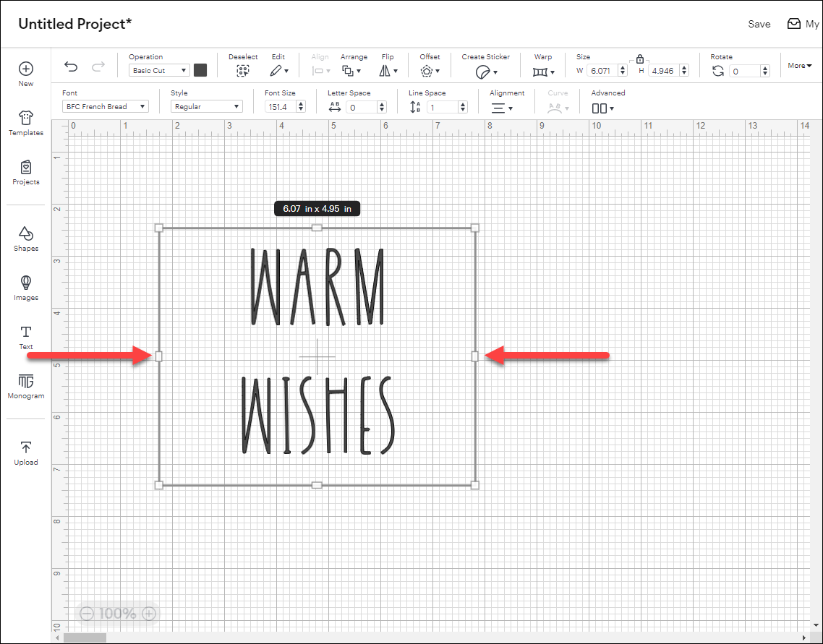The width and height of the screenshot is (823, 644).
Task: Open the More menu
Action: 799,65
